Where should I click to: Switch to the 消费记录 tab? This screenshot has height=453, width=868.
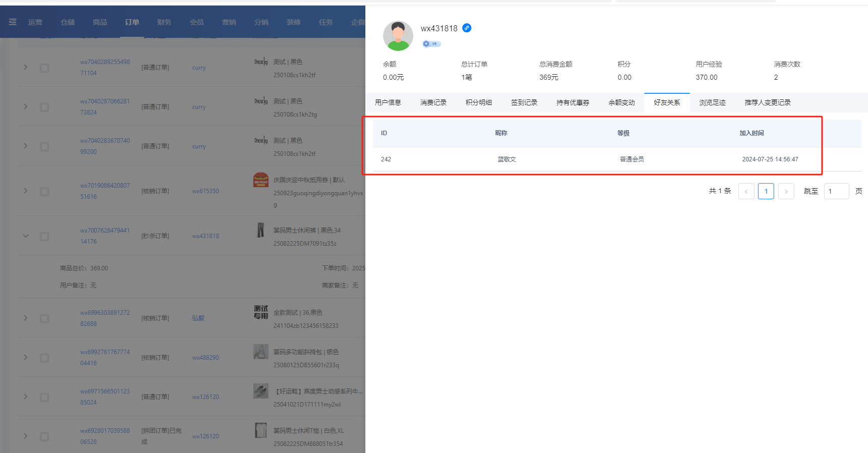click(433, 102)
